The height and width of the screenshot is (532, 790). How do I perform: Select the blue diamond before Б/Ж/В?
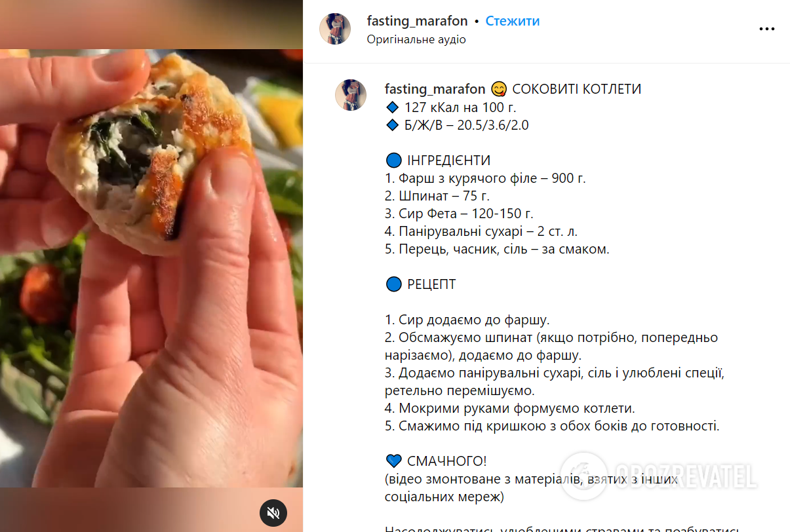click(392, 125)
